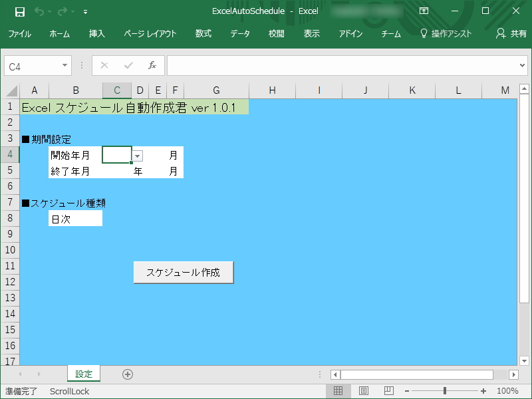The image size is (532, 399).
Task: Undo the last action
Action: (x=39, y=12)
